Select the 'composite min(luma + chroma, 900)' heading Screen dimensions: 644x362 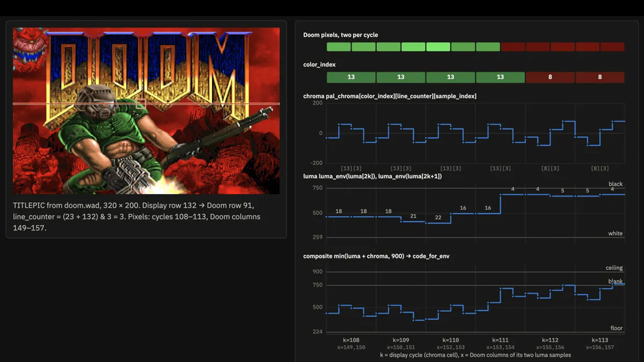376,256
